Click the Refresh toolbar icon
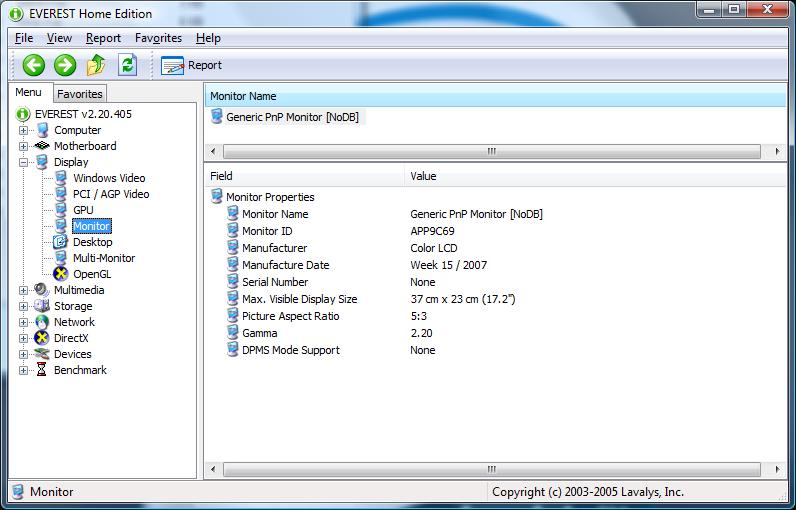The width and height of the screenshot is (796, 510). [127, 65]
